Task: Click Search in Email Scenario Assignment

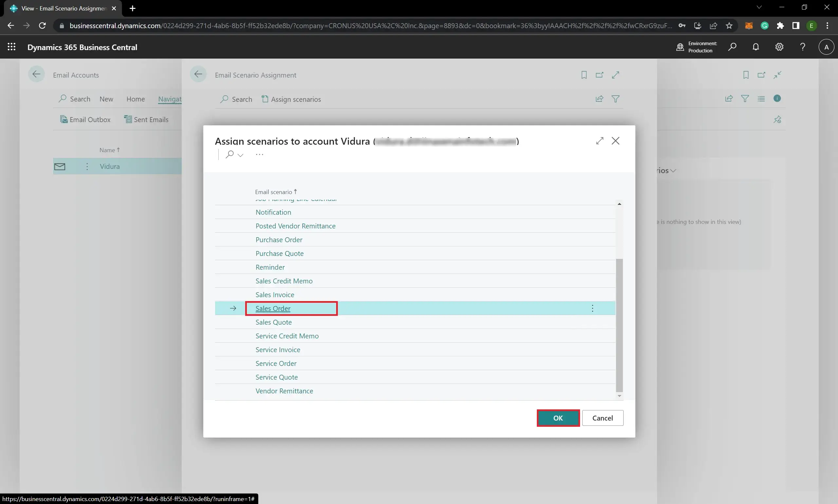Action: coord(236,99)
